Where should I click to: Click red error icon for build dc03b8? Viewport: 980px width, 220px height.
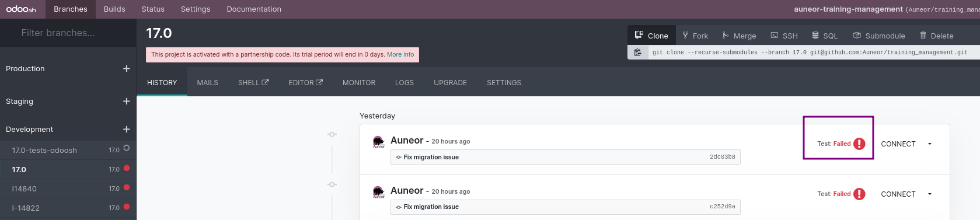pos(859,144)
